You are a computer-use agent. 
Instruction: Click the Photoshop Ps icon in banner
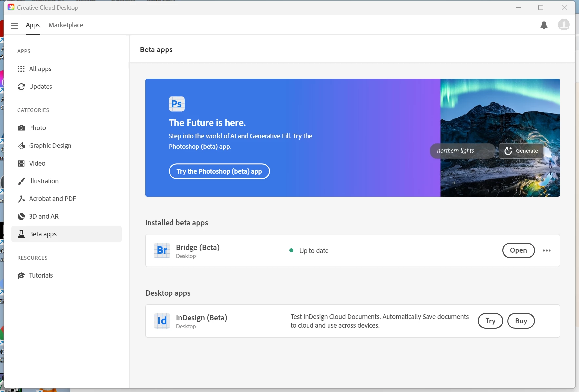pos(177,104)
